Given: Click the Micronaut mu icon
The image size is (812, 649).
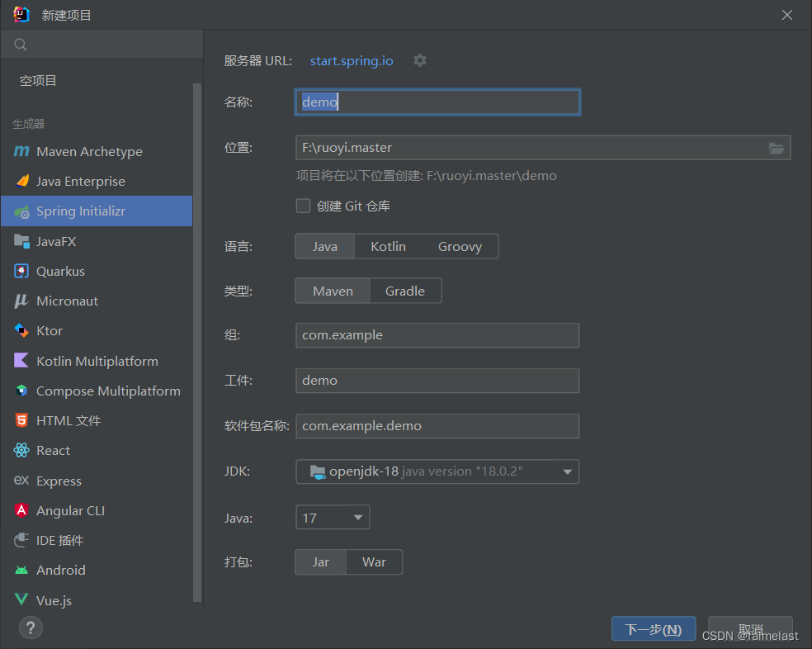Looking at the screenshot, I should (21, 301).
